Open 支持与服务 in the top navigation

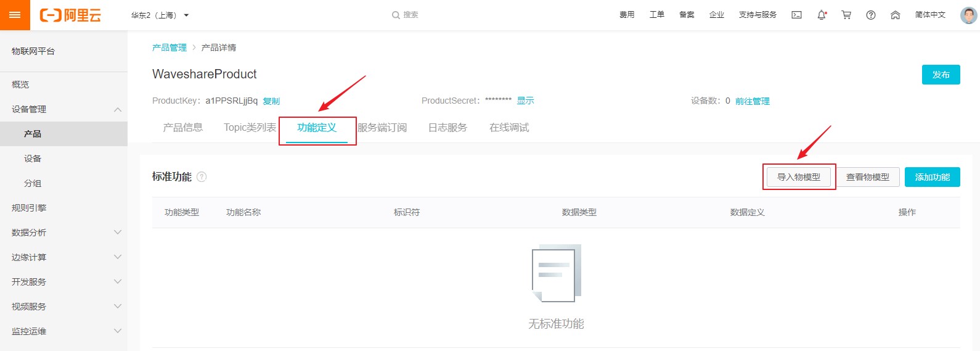coord(757,15)
